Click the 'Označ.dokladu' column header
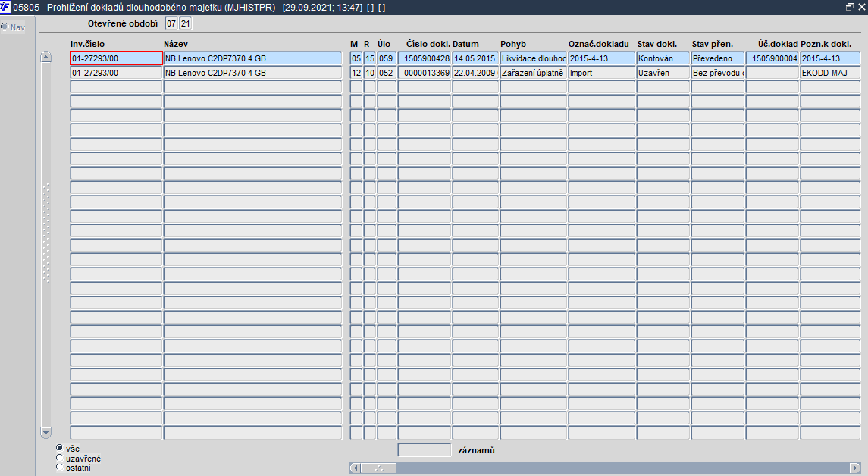This screenshot has height=476, width=868. (599, 44)
